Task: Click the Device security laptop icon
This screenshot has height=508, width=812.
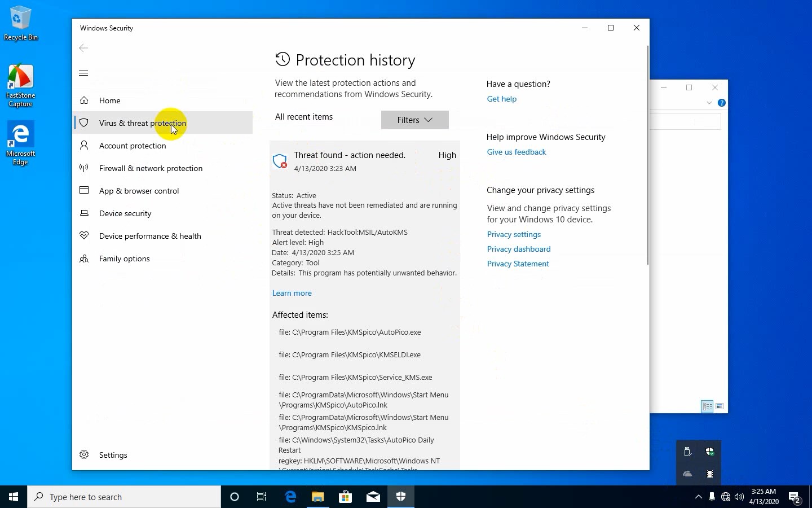Action: (84, 213)
